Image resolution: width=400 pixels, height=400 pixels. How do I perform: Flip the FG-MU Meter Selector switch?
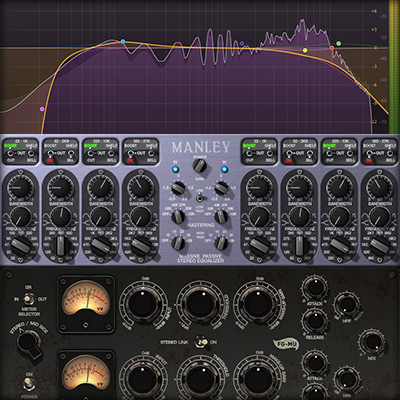[x=29, y=298]
